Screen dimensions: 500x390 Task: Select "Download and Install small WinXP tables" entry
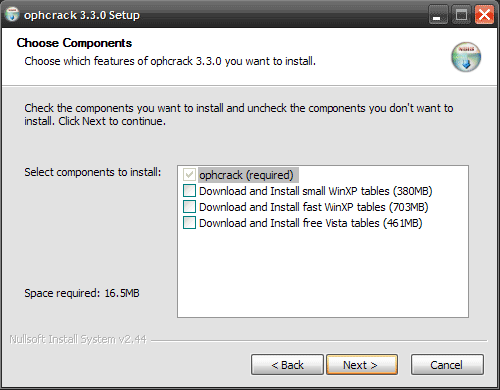coord(316,191)
